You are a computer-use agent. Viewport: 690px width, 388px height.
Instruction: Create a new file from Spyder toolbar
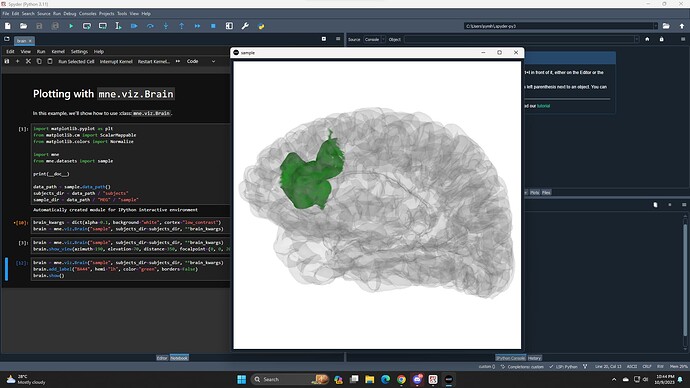click(x=7, y=26)
